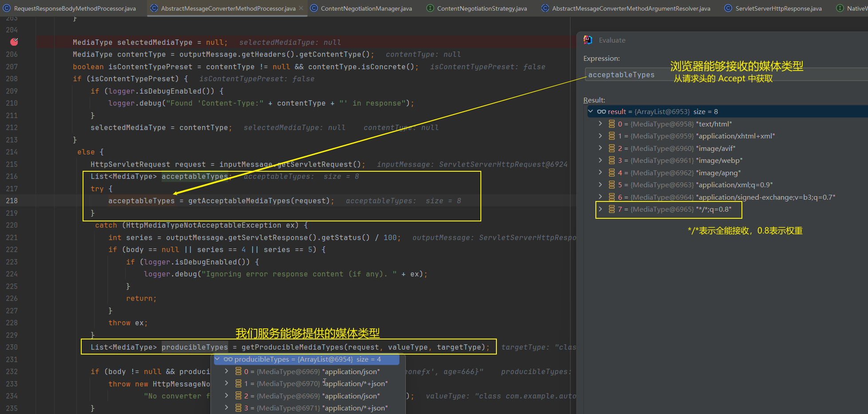
Task: Open ContentNegotiationStrategy.java tab
Action: click(477, 8)
